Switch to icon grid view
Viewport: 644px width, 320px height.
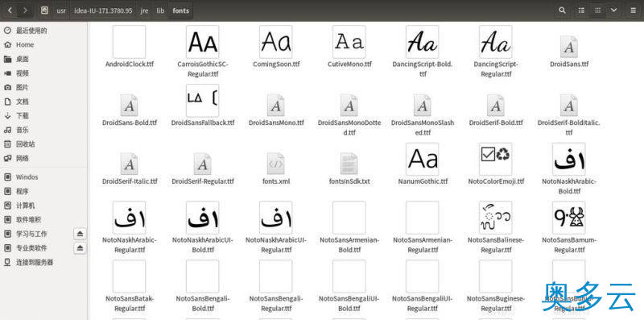pyautogui.click(x=597, y=10)
